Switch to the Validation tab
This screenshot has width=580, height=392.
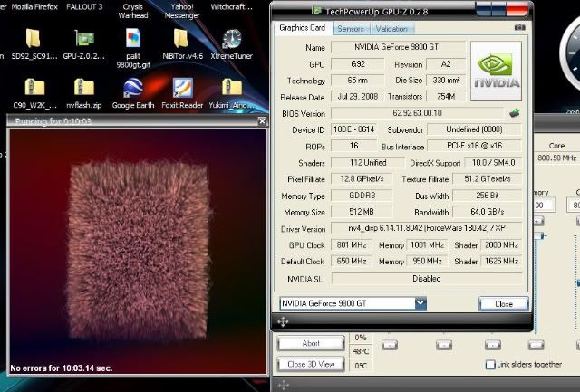[x=391, y=29]
